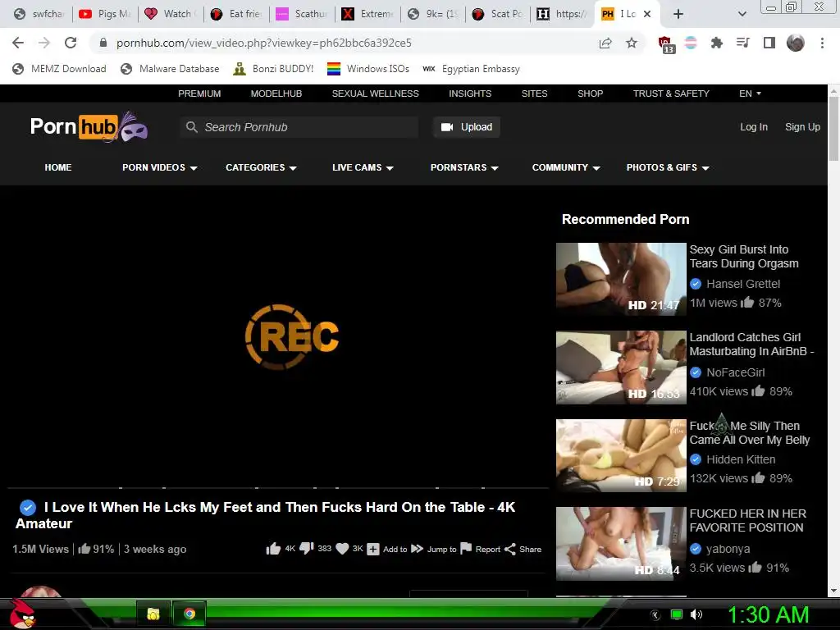Screen dimensions: 840x630
Task: Open the Jump to option
Action: point(434,549)
